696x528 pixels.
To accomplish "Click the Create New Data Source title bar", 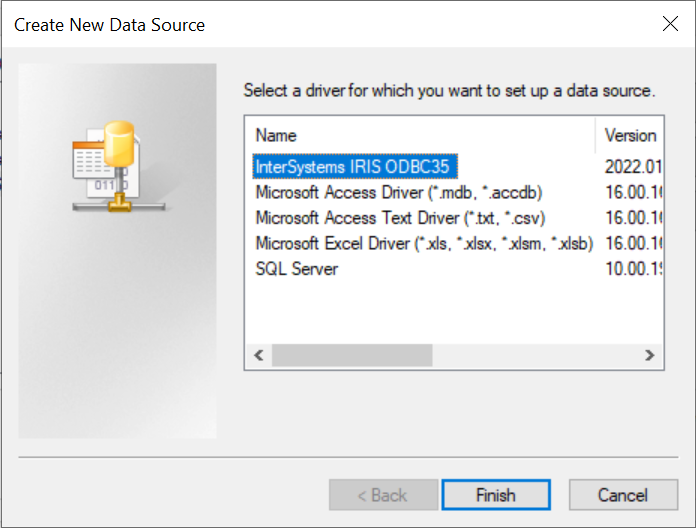I will pos(300,24).
